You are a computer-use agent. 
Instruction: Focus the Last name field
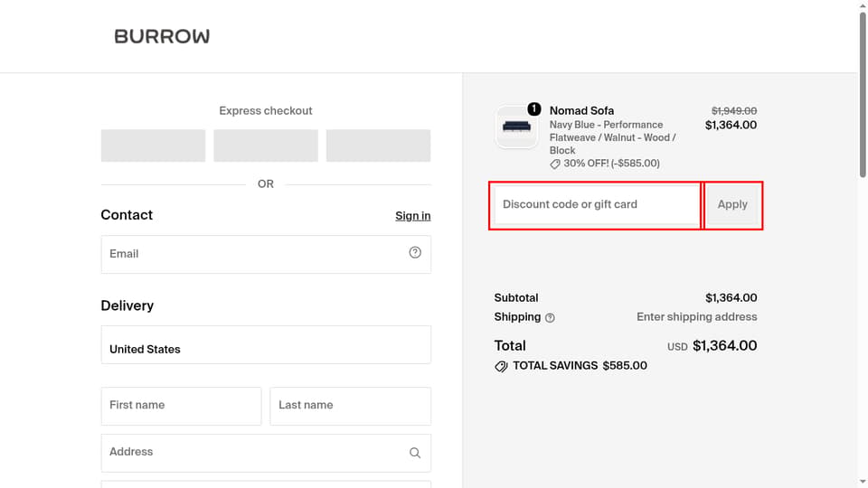click(x=351, y=406)
